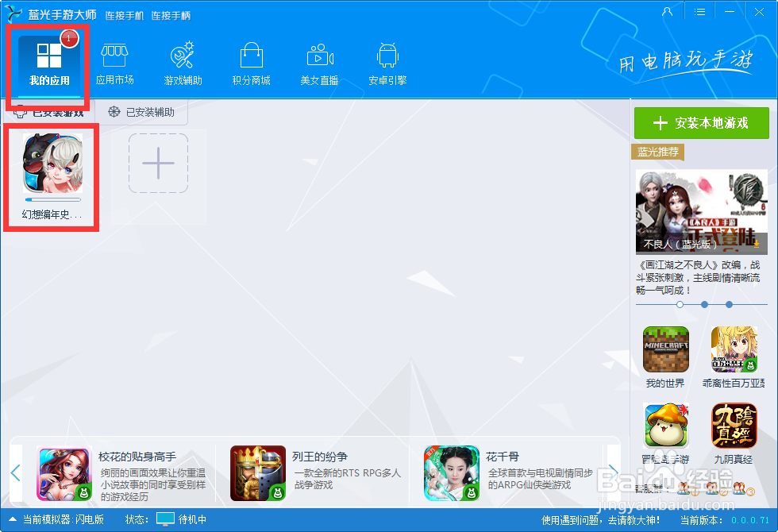Viewport: 778px width, 532px height.
Task: Open the 游戏辅助 tools tab
Action: 183,65
